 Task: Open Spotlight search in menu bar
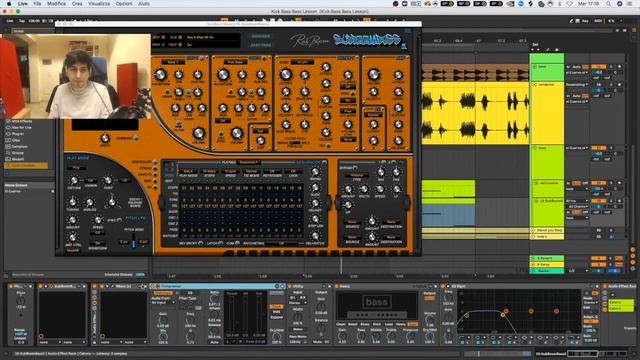click(609, 4)
